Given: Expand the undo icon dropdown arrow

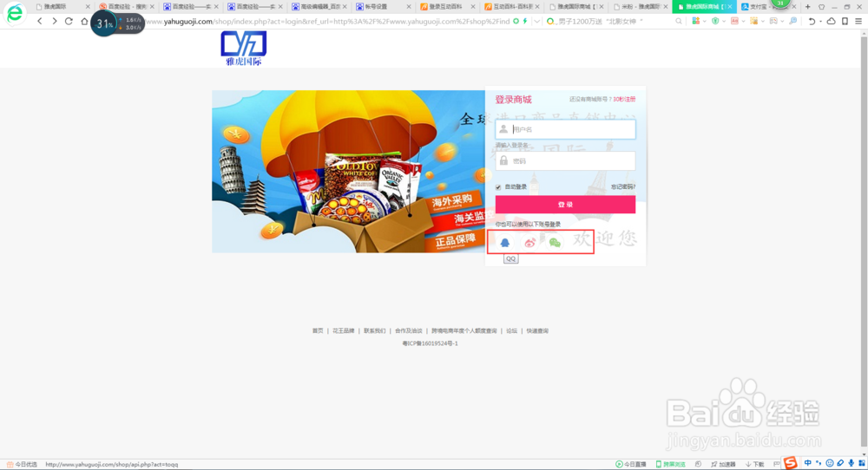Looking at the screenshot, I should pos(820,22).
